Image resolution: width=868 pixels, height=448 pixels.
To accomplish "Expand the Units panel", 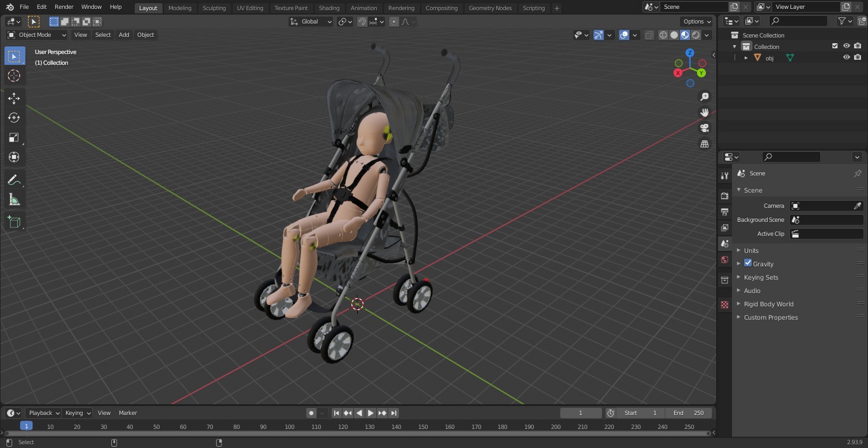I will point(751,250).
